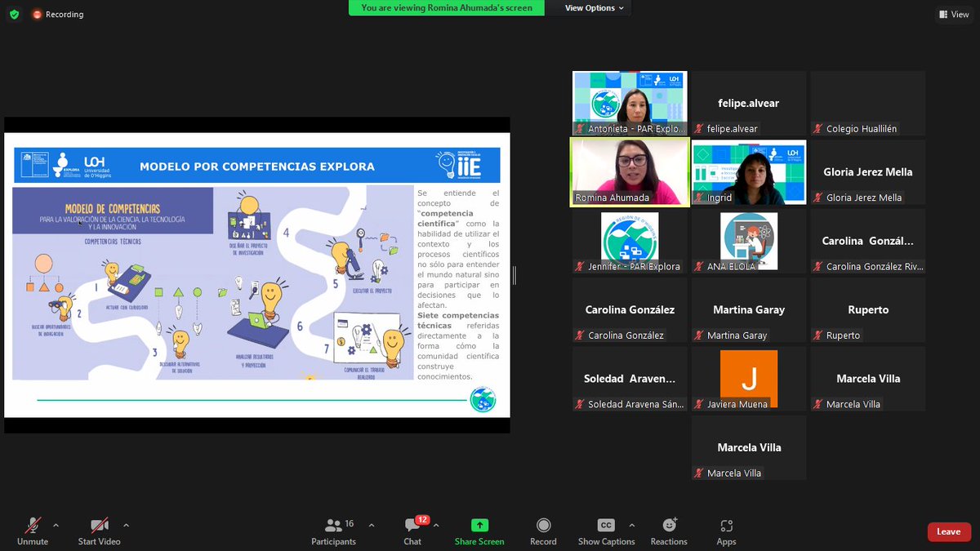Click "Siete competencias técnicas" text on slide
Image resolution: width=980 pixels, height=551 pixels.
(457, 320)
